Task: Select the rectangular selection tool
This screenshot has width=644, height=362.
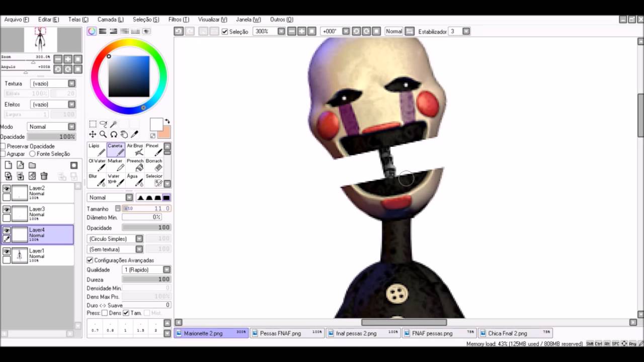Action: (x=93, y=124)
